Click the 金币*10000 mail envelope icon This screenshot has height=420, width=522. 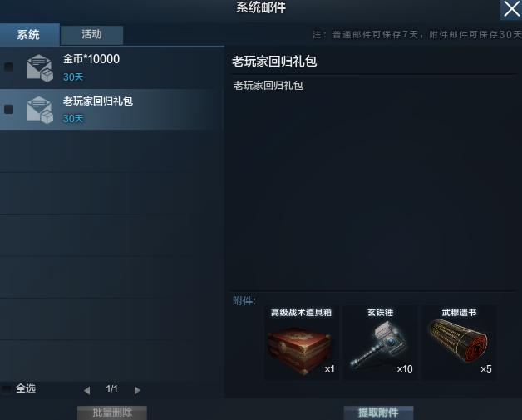(x=40, y=68)
